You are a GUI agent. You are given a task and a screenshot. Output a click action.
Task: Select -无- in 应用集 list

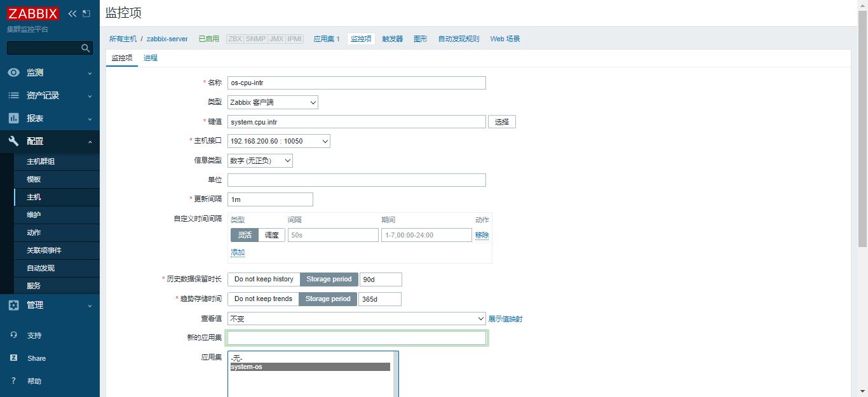coord(310,358)
